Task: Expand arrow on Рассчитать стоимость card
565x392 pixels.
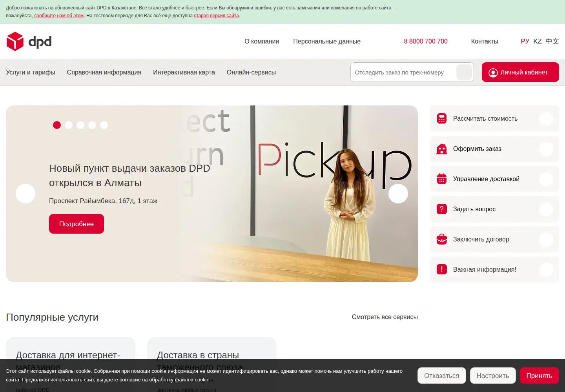Action: click(546, 118)
